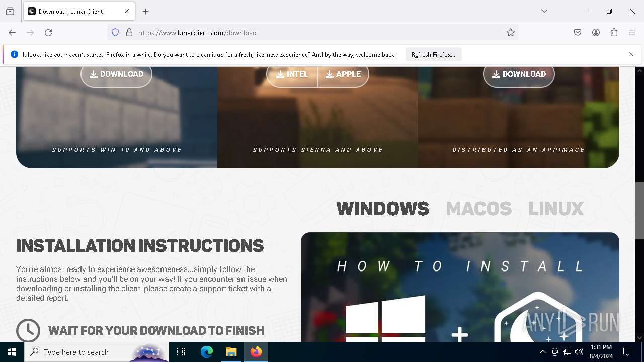Bookmark this page with star icon
This screenshot has width=644, height=362.
[x=511, y=33]
